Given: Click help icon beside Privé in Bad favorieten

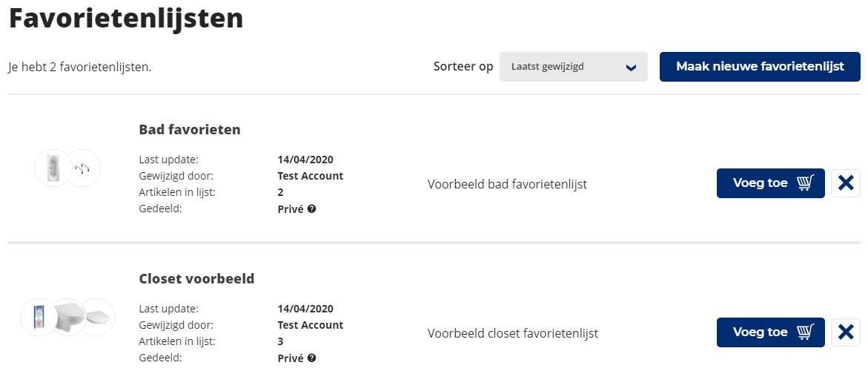Looking at the screenshot, I should [x=312, y=209].
